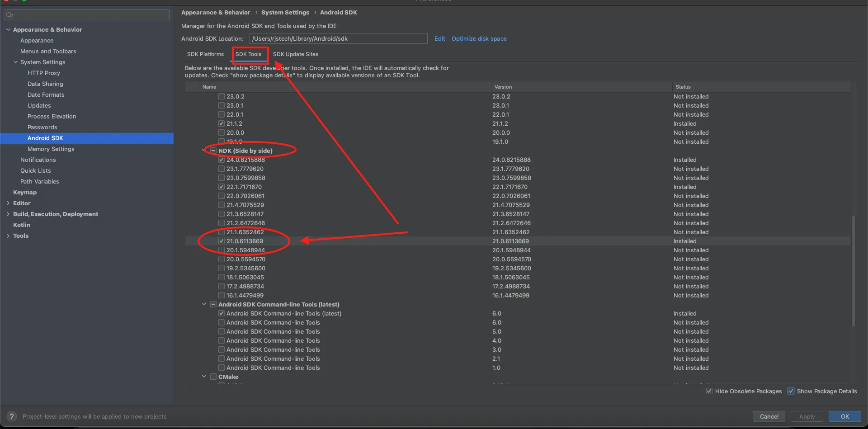The height and width of the screenshot is (429, 868).
Task: Click the System Settings breadcrumb
Action: click(x=285, y=12)
